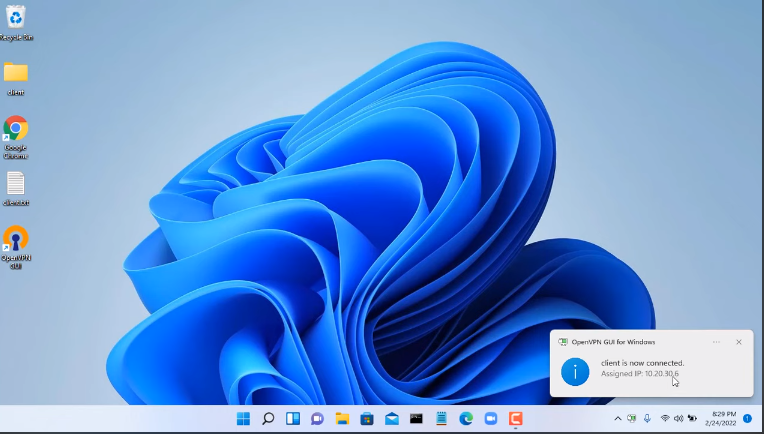Image resolution: width=764 pixels, height=434 pixels.
Task: Select the client folder on desktop
Action: [x=16, y=73]
